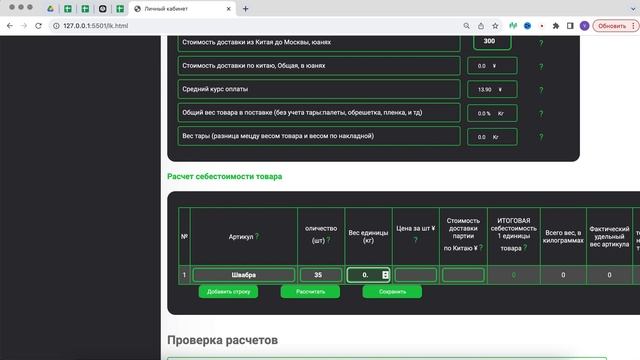This screenshot has height=360, width=640.
Task: Click the share page icon
Action: pyautogui.click(x=481, y=26)
